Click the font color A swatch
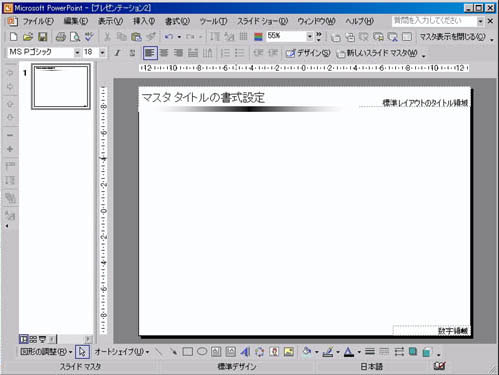Image resolution: width=499 pixels, height=375 pixels. point(349,352)
